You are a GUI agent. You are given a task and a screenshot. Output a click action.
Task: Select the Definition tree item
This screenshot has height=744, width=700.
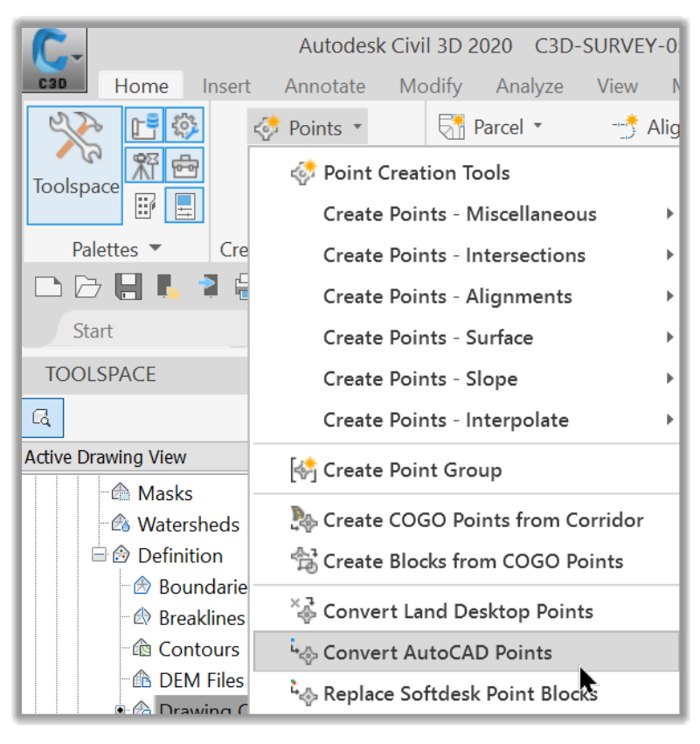180,556
